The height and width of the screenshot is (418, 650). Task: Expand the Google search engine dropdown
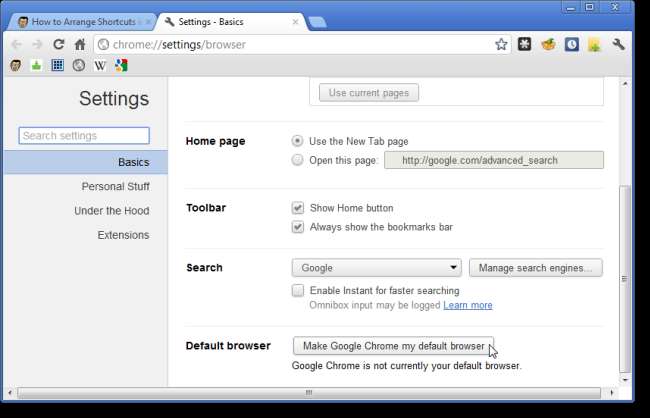pyautogui.click(x=377, y=268)
